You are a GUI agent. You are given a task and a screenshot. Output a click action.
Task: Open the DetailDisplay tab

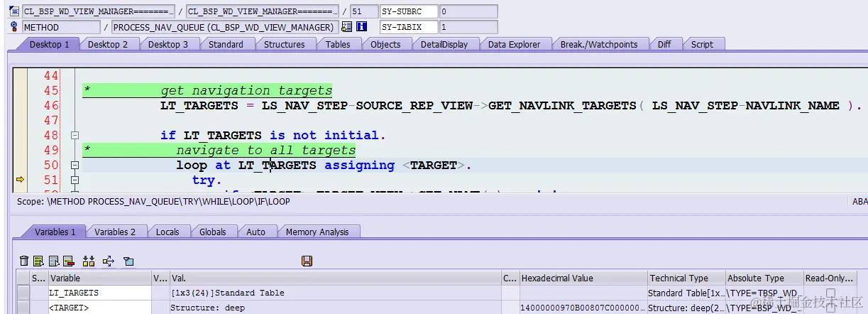tap(444, 44)
